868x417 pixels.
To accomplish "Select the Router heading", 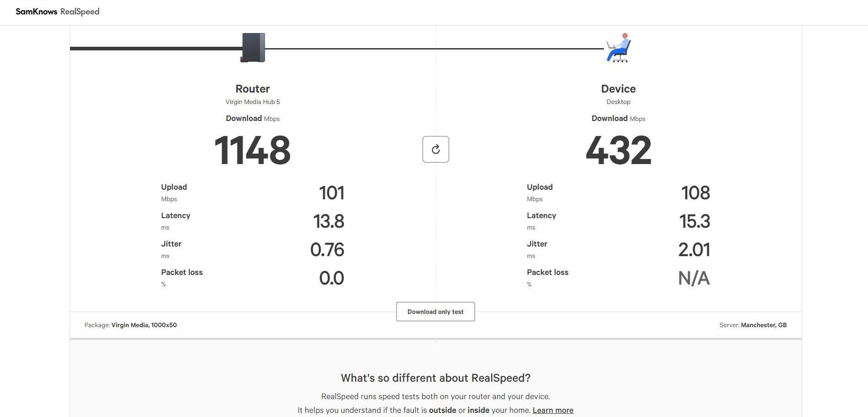I will tap(252, 89).
